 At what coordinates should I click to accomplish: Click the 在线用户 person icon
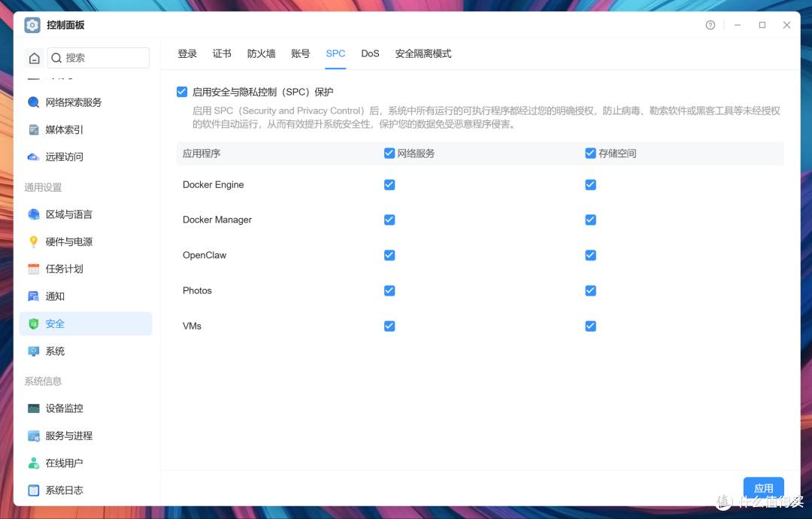point(34,463)
